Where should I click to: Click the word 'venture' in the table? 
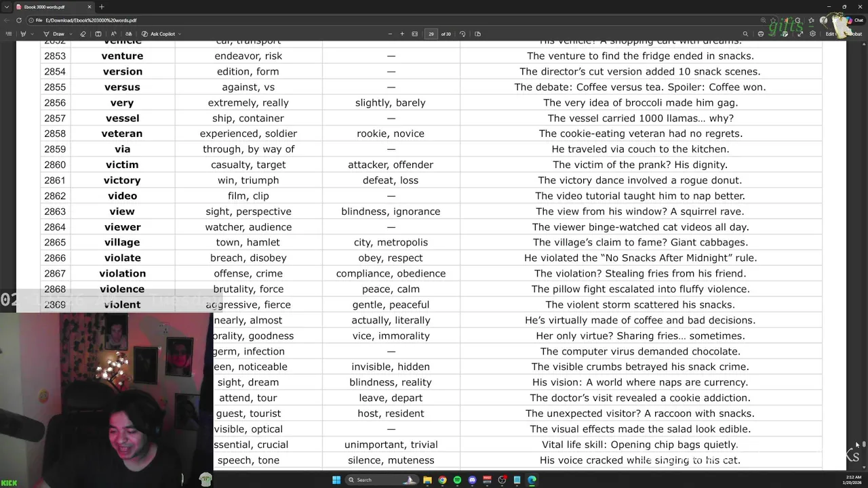(122, 56)
